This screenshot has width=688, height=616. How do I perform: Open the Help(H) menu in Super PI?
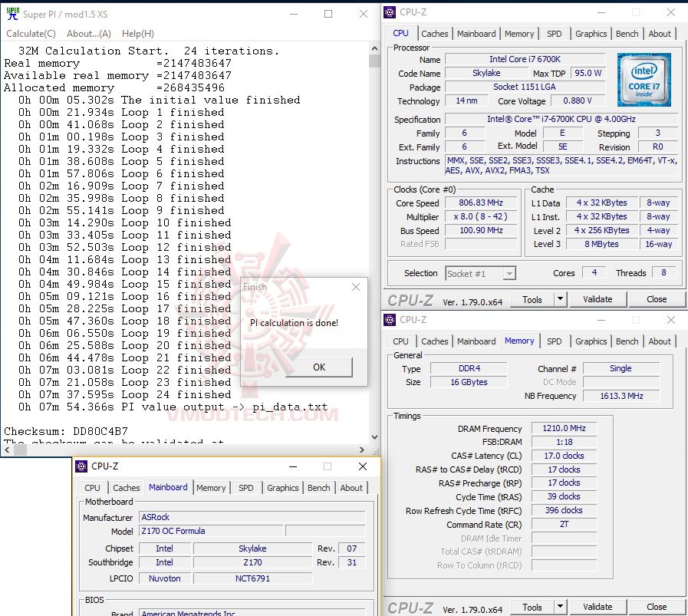(138, 34)
